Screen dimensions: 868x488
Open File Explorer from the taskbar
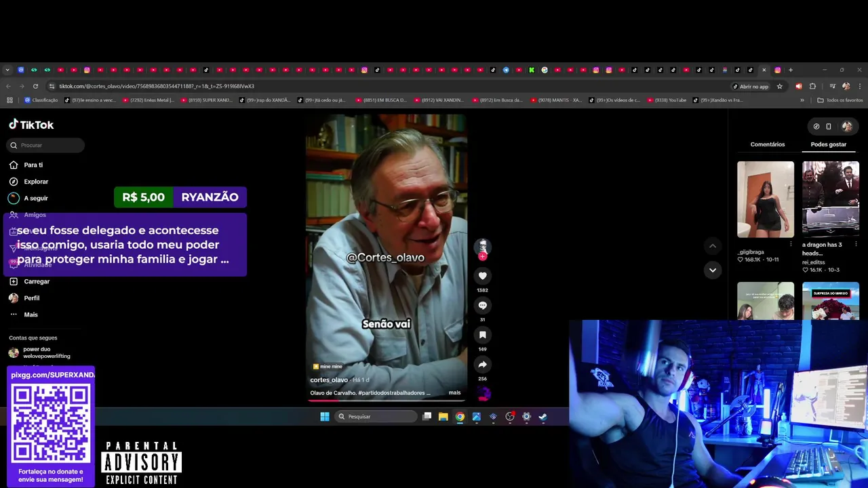pyautogui.click(x=443, y=417)
